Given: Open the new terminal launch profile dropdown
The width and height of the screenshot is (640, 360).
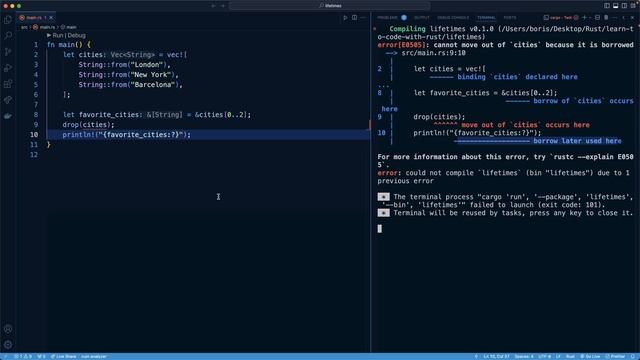Looking at the screenshot, I should [x=590, y=18].
